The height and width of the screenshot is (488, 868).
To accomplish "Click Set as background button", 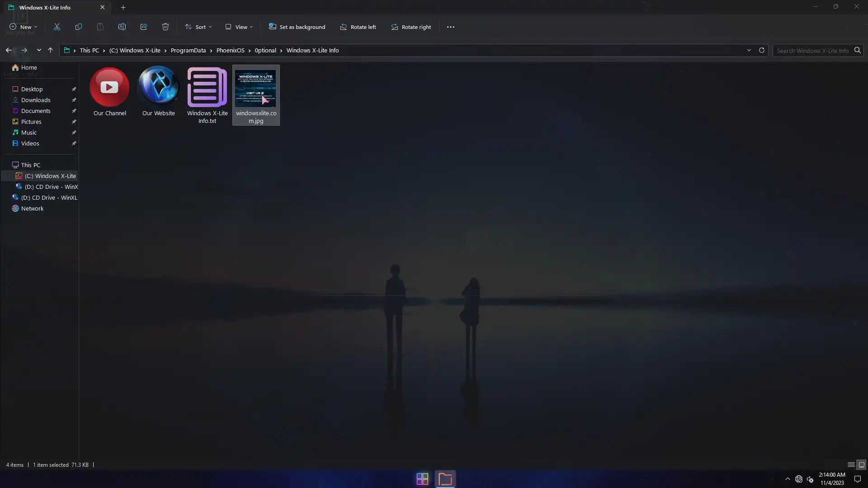I will coord(297,27).
